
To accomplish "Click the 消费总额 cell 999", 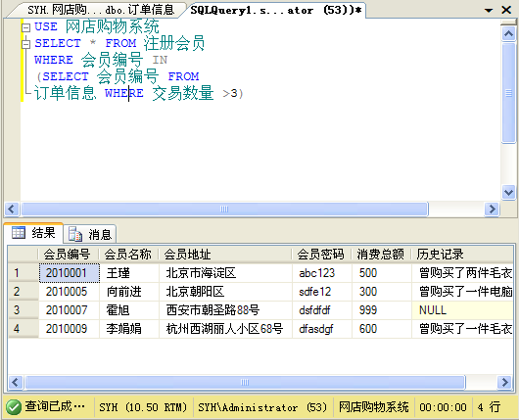I will coord(382,310).
